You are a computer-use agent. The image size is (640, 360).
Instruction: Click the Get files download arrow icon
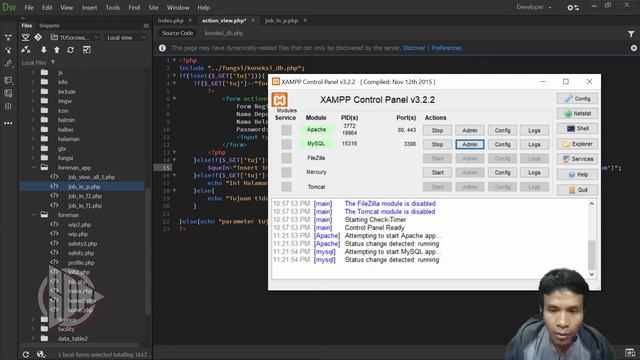43,50
